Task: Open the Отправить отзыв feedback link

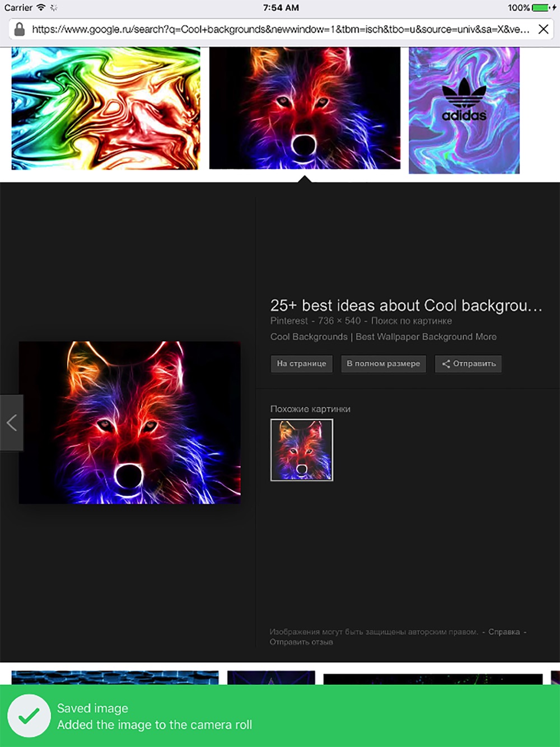Action: click(x=301, y=642)
